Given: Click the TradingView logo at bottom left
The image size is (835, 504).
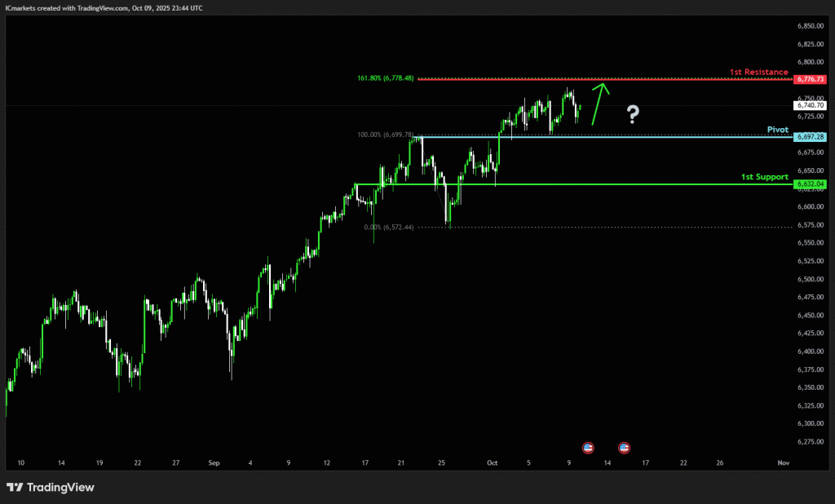Looking at the screenshot, I should pos(51,487).
